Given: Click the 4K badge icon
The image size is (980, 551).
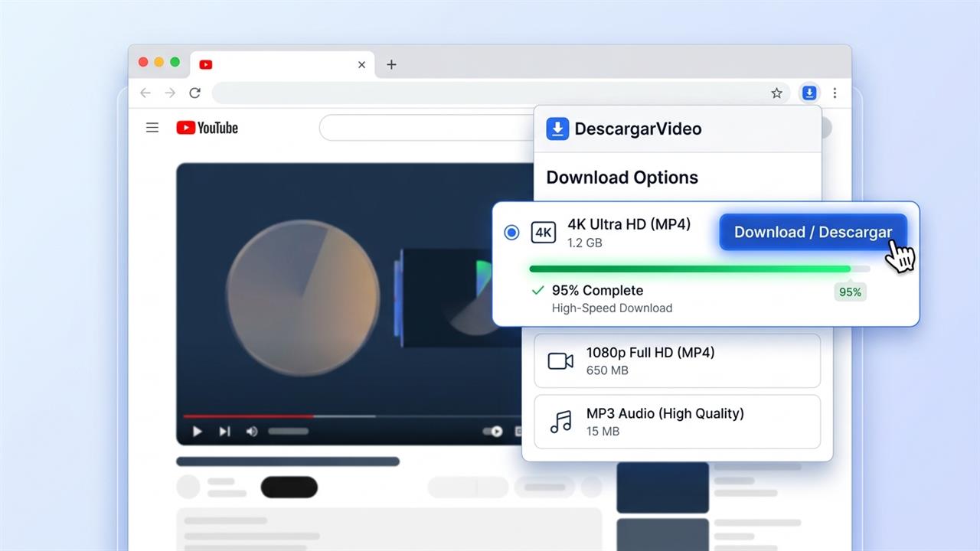Looking at the screenshot, I should coord(544,233).
